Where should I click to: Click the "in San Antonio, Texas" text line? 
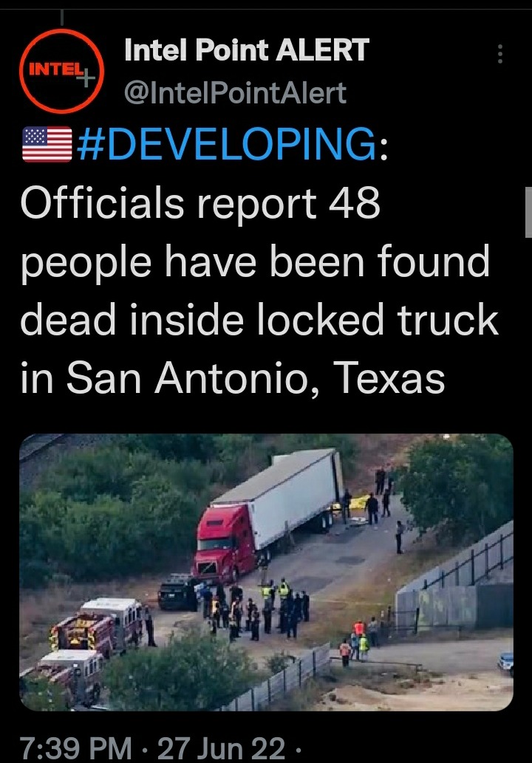(233, 378)
